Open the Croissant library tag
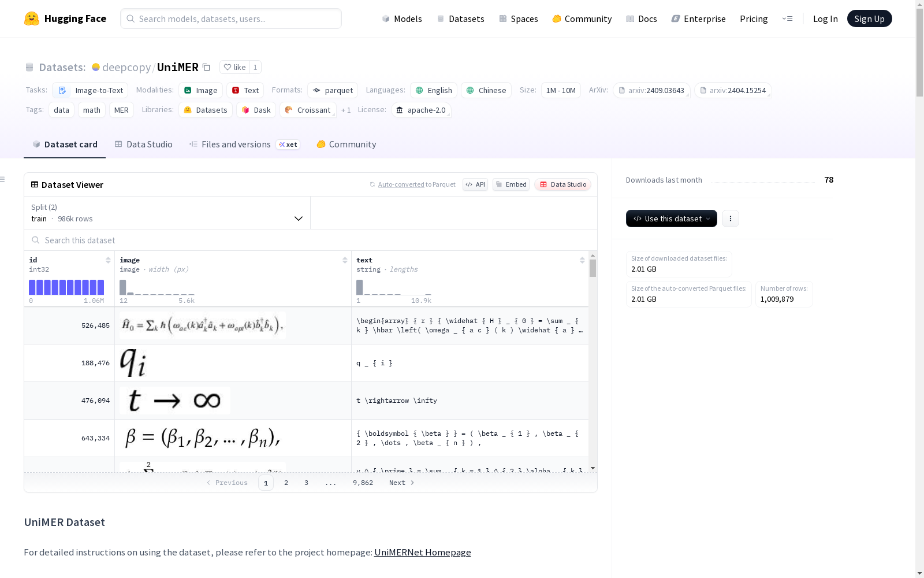This screenshot has height=578, width=924. click(x=308, y=110)
